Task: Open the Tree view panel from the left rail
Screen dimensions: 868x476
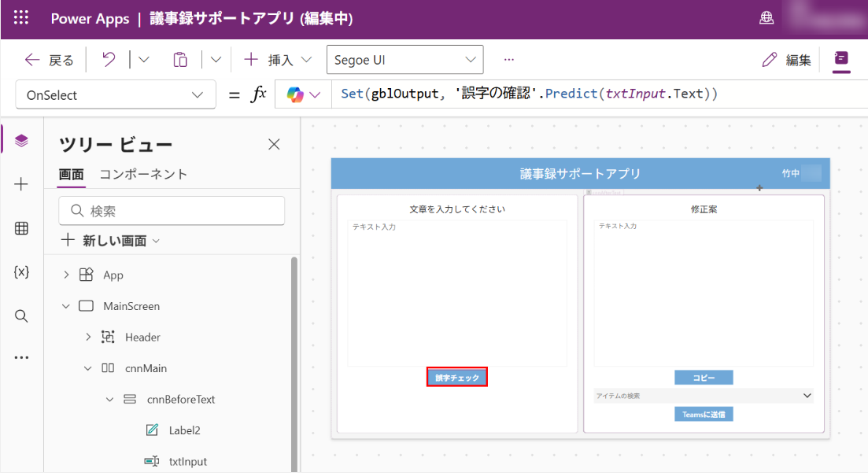Action: pos(21,140)
